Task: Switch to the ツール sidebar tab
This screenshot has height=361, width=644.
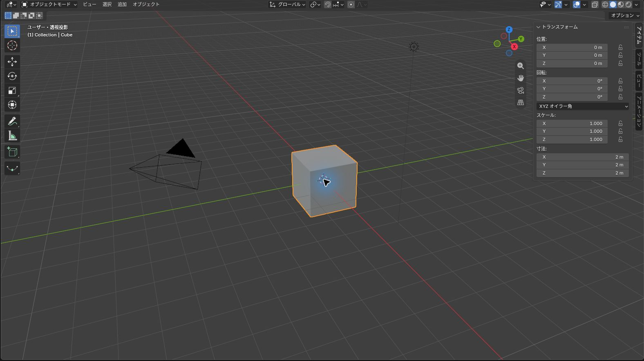Action: point(639,59)
